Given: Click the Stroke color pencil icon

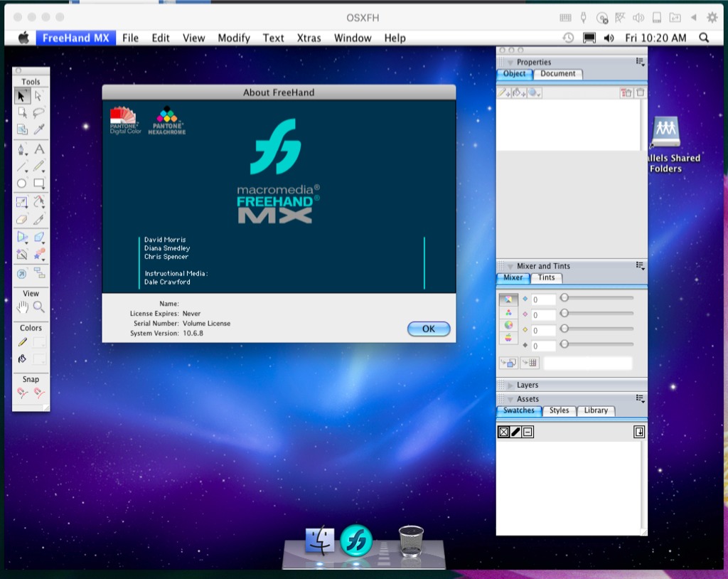Looking at the screenshot, I should point(22,342).
